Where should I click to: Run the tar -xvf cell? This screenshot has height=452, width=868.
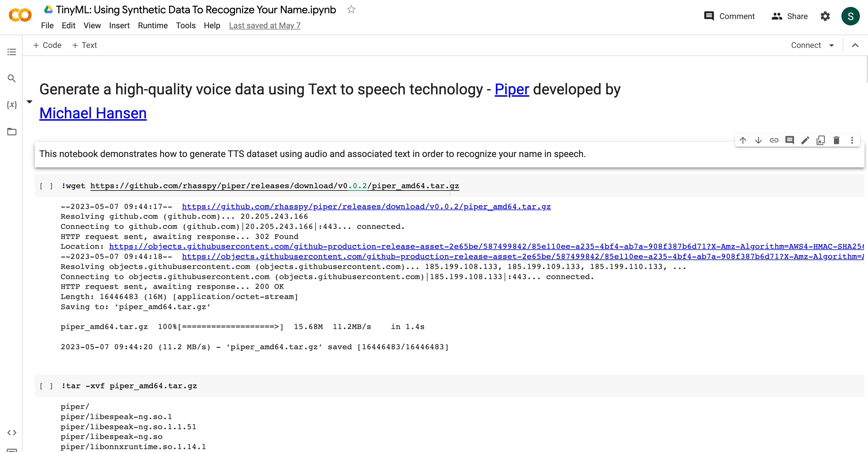[46, 386]
